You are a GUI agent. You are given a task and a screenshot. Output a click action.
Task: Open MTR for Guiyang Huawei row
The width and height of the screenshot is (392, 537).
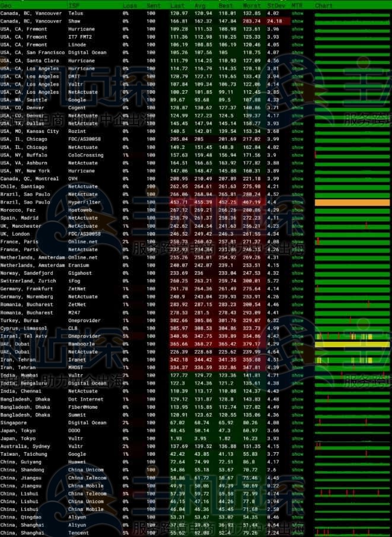(x=297, y=462)
